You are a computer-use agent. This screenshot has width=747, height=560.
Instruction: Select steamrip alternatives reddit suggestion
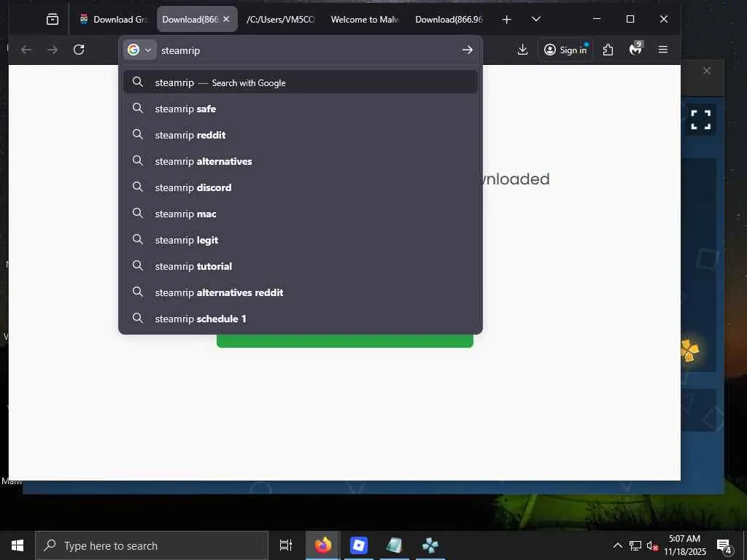(300, 292)
